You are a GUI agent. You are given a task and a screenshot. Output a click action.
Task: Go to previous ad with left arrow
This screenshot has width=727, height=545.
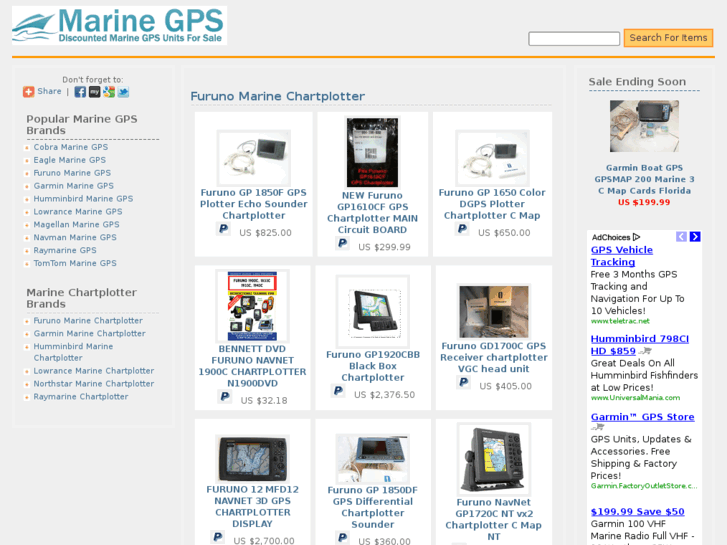pyautogui.click(x=681, y=237)
